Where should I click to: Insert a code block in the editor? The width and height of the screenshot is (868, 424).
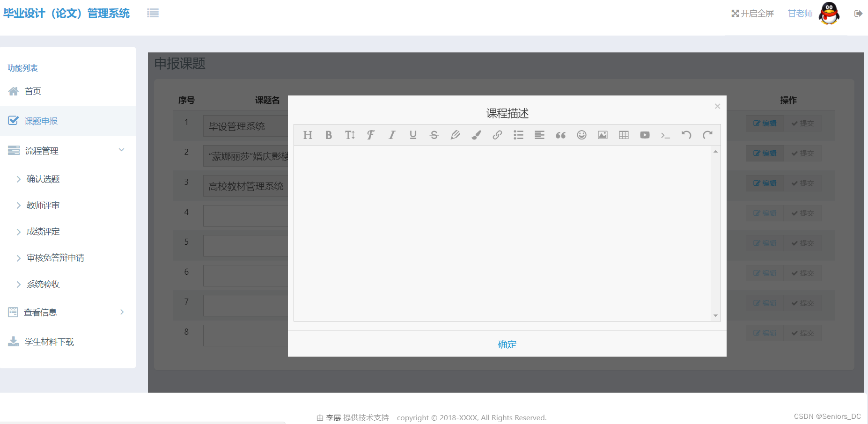pos(665,135)
